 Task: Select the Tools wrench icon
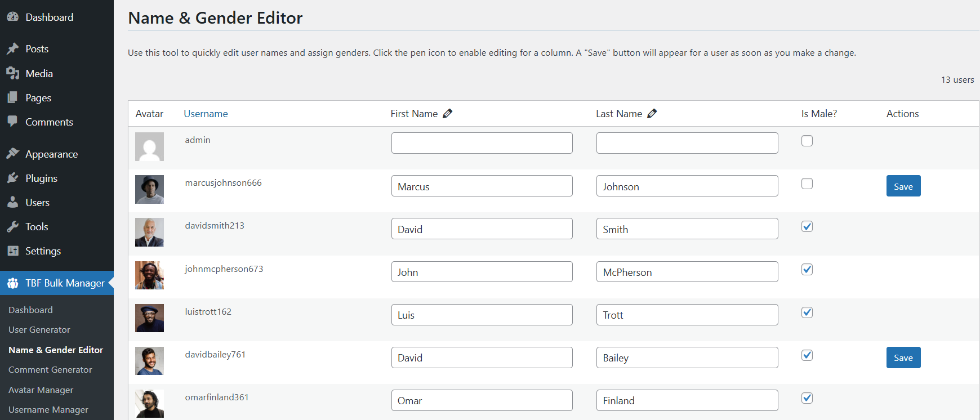pyautogui.click(x=13, y=227)
